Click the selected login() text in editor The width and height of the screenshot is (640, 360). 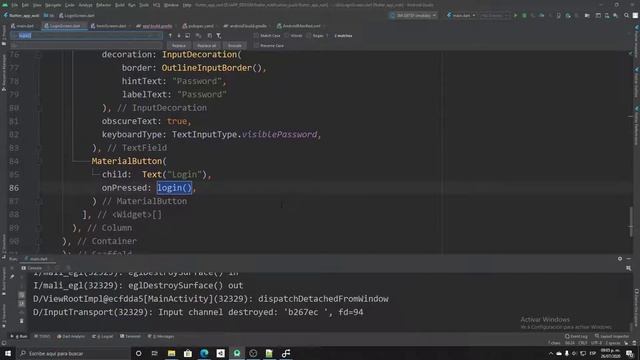click(x=174, y=188)
